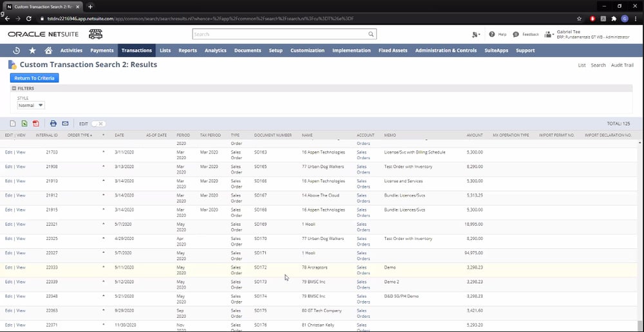Click the Help question mark icon

(492, 35)
